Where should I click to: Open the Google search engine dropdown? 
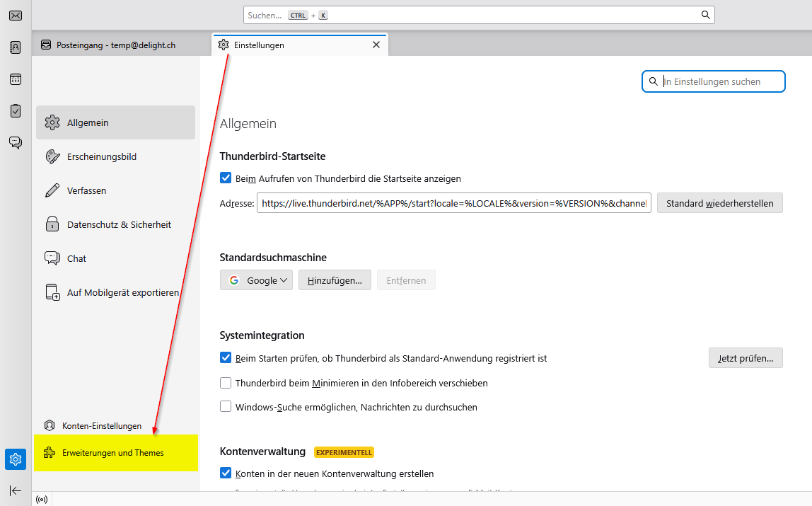click(x=256, y=280)
